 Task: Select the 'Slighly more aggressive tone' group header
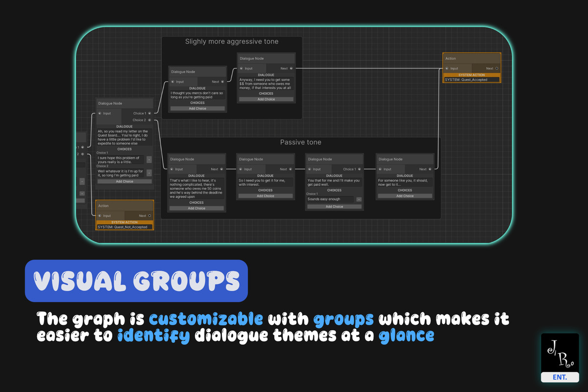point(231,41)
